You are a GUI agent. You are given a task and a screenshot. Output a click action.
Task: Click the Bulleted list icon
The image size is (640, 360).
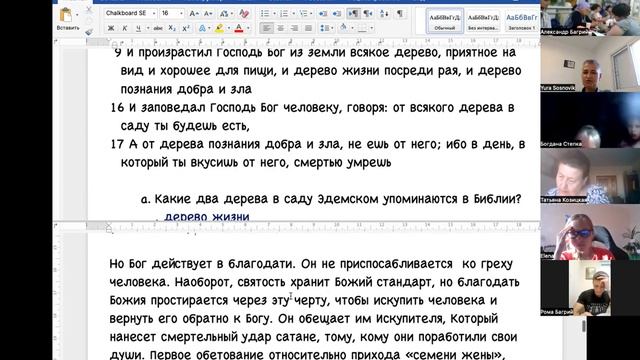tap(265, 13)
